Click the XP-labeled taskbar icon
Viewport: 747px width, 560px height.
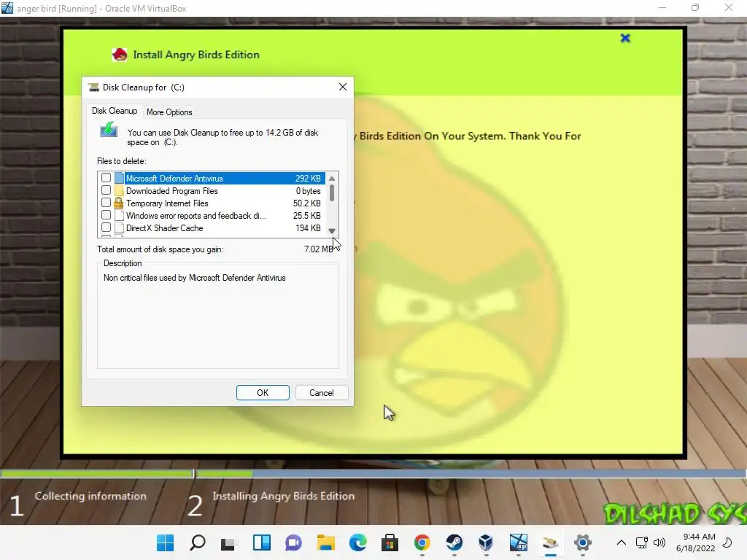(519, 542)
